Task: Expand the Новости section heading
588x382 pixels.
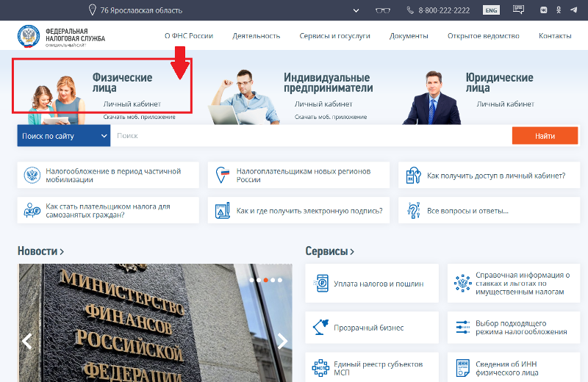Action: (x=40, y=251)
